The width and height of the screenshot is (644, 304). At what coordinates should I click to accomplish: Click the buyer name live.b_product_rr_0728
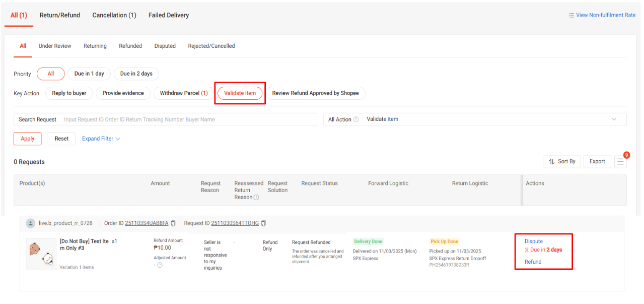(x=66, y=223)
